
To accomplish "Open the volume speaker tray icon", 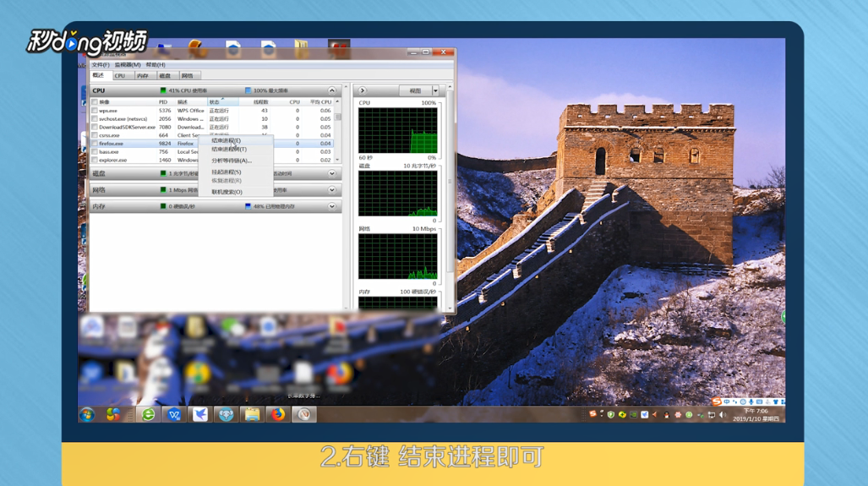I will [723, 415].
